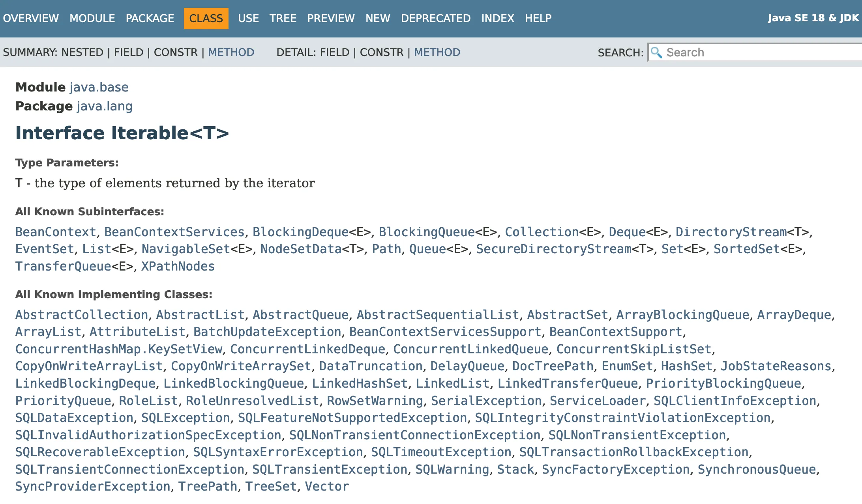The image size is (862, 504).
Task: Open SortedSet link
Action: click(x=747, y=249)
